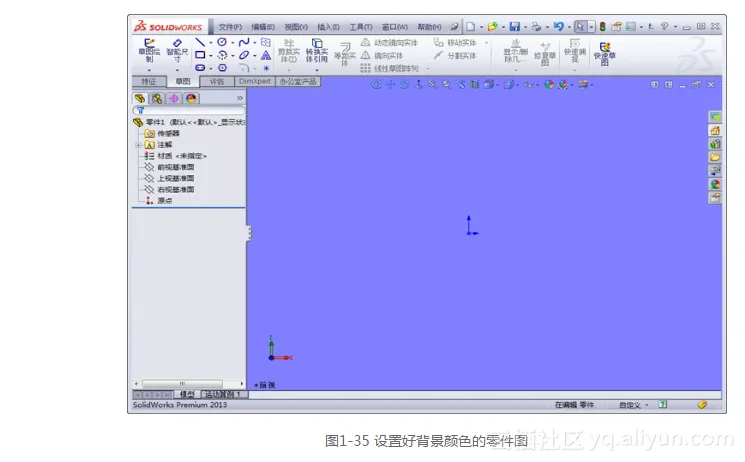Viewport: 745px width, 462px height.
Task: Select the straight Slot sketch tool
Action: [x=200, y=68]
